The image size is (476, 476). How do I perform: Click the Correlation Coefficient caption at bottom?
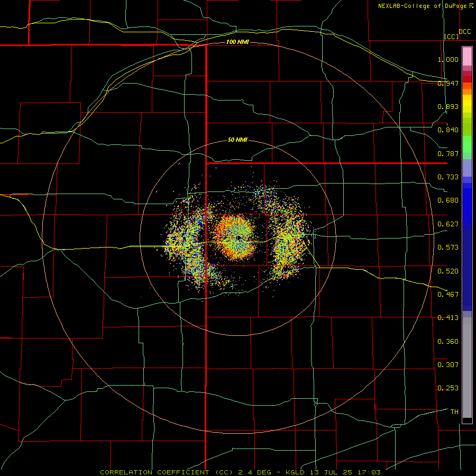click(x=241, y=472)
